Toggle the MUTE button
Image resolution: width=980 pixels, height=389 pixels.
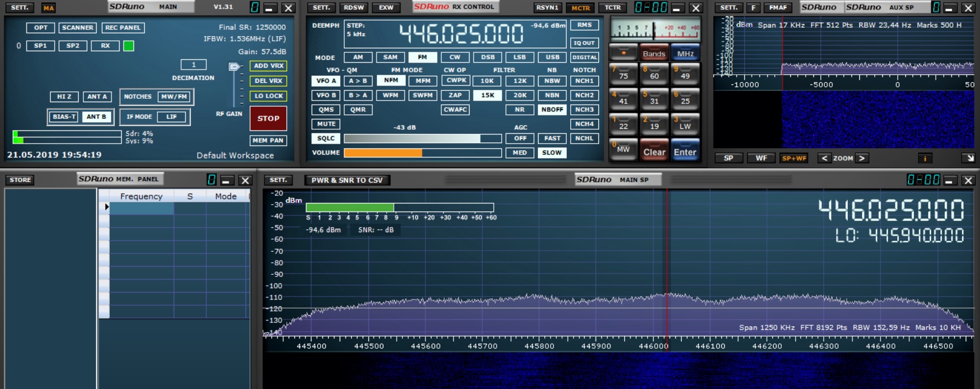point(326,124)
